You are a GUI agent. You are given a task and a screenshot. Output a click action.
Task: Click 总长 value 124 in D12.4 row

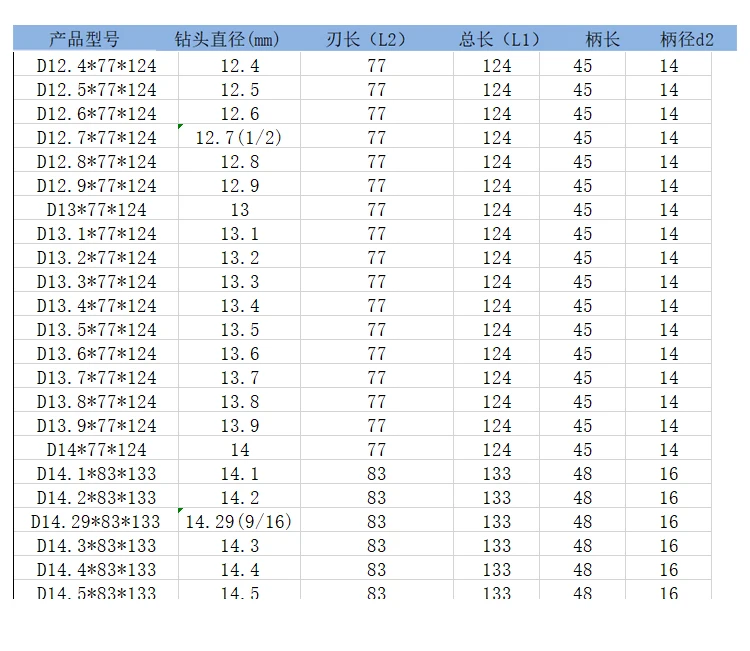tap(496, 66)
